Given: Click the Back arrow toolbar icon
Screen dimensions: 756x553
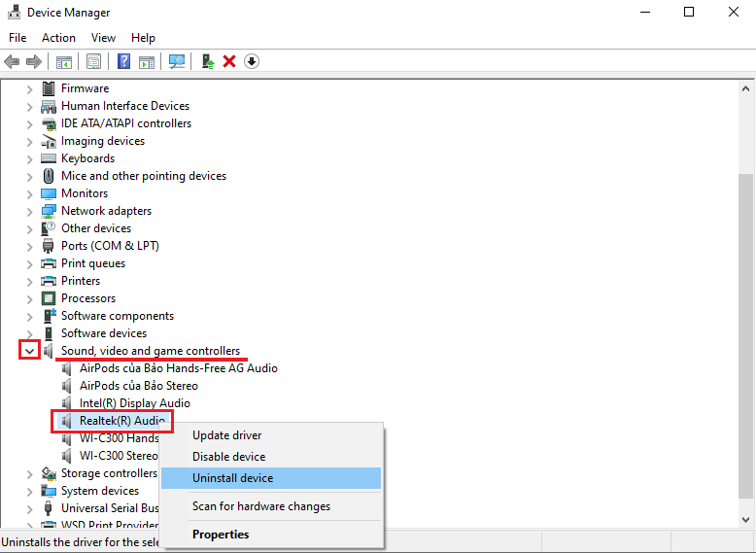Looking at the screenshot, I should [x=12, y=61].
